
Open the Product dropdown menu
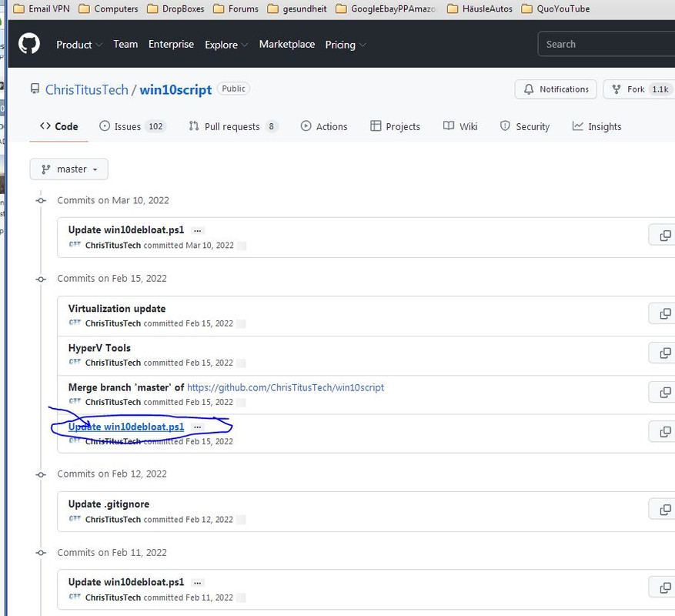[x=79, y=45]
